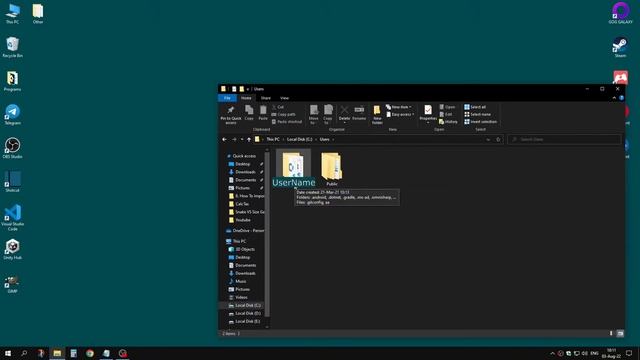Click Select all in the ribbon
Viewport: 640px width, 360px height.
(475, 107)
